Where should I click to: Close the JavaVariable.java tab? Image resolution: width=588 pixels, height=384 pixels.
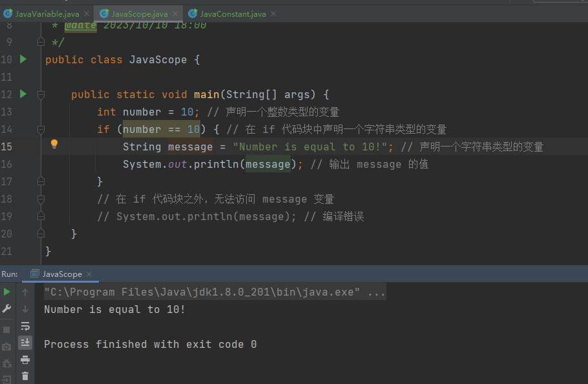coord(87,14)
